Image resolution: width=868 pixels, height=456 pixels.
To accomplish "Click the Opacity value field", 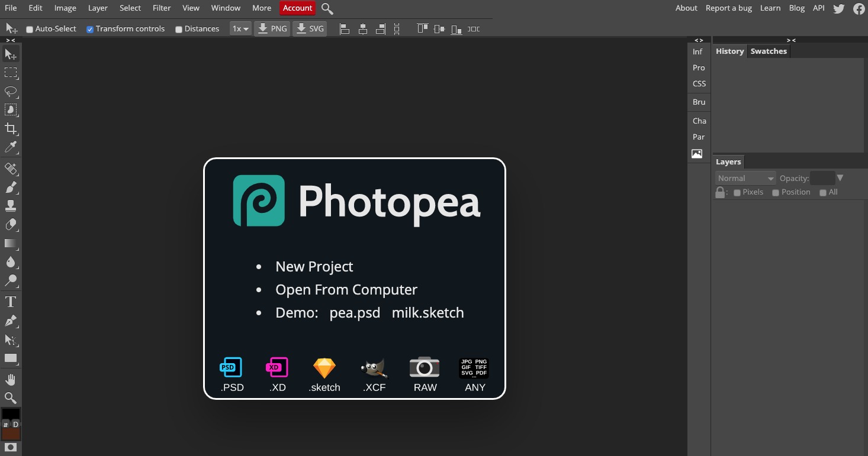I will [x=822, y=178].
